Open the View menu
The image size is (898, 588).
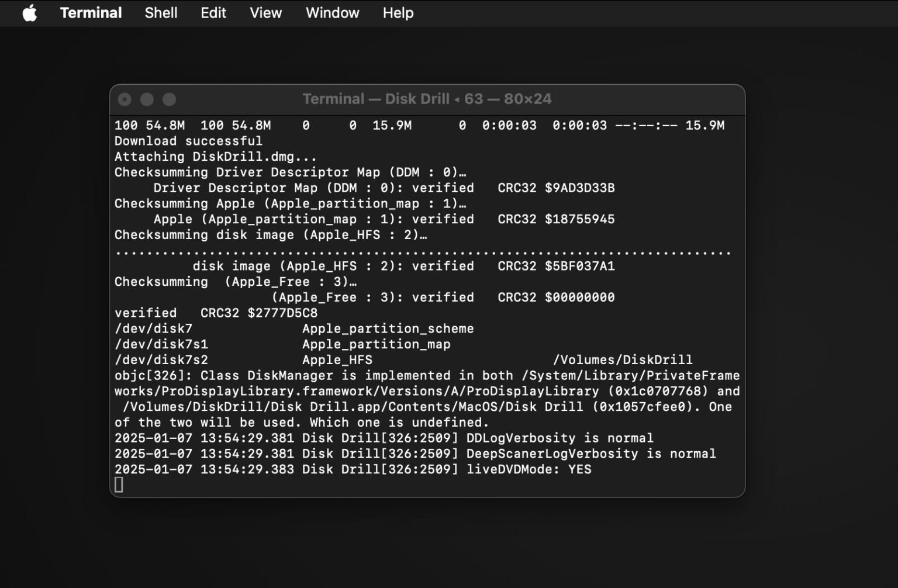click(x=265, y=13)
